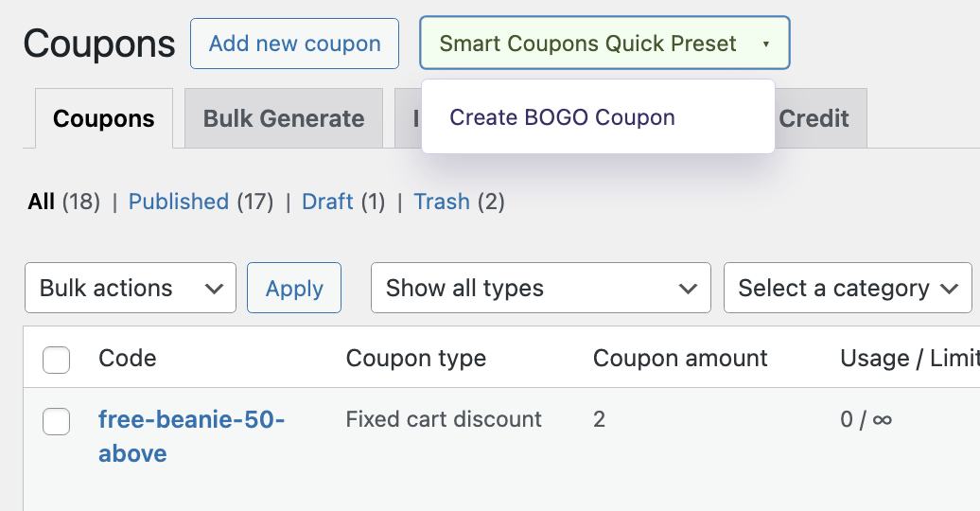The width and height of the screenshot is (980, 511).
Task: View coupons in Trash
Action: [x=442, y=202]
